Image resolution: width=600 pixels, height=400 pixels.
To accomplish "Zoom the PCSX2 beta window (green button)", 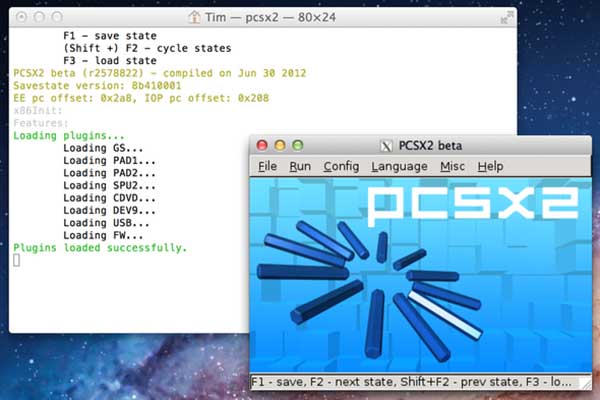I will pos(298,145).
